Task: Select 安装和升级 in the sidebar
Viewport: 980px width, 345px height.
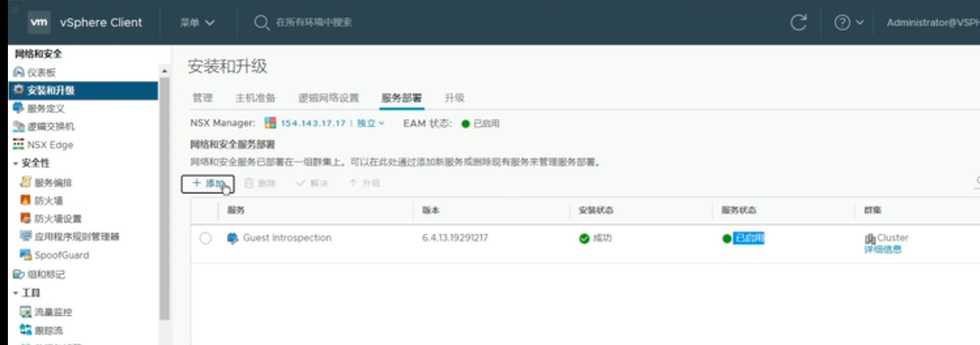Action: click(51, 90)
